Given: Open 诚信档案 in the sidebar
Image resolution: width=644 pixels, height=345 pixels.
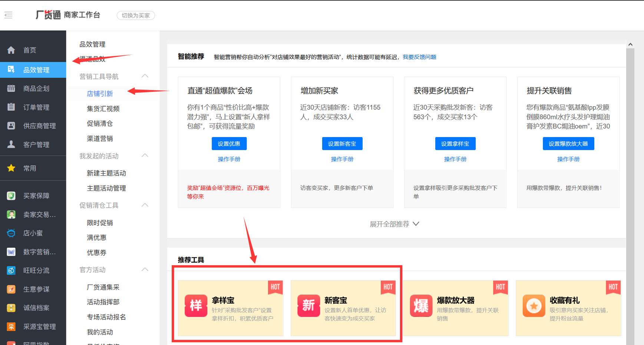Looking at the screenshot, I should [x=11, y=308].
